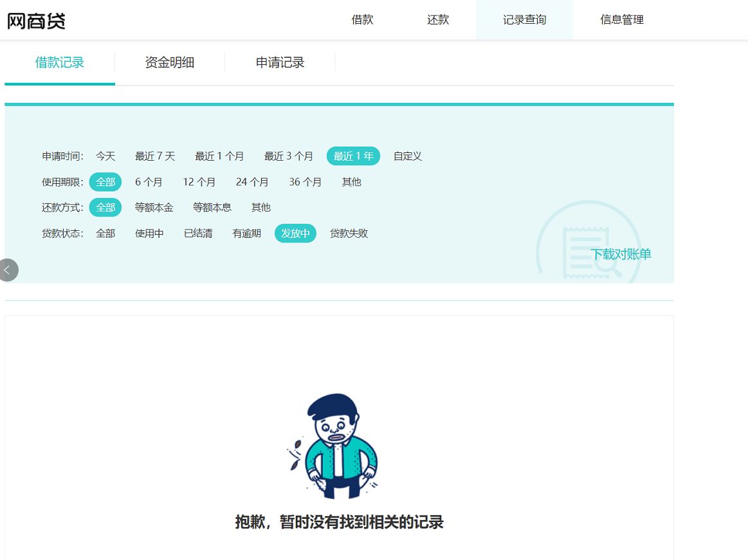Screen dimensions: 748x560
Task: Open the 还款 menu
Action: (438, 20)
